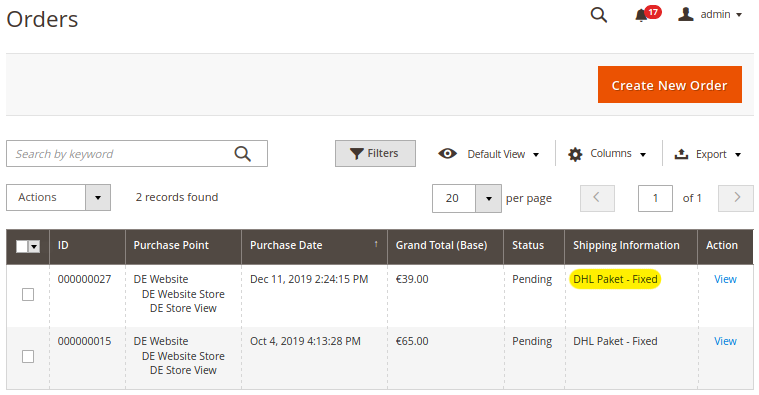Click the Oct 4, 2019 4:13:28 PM date
The image size is (759, 395).
(305, 341)
